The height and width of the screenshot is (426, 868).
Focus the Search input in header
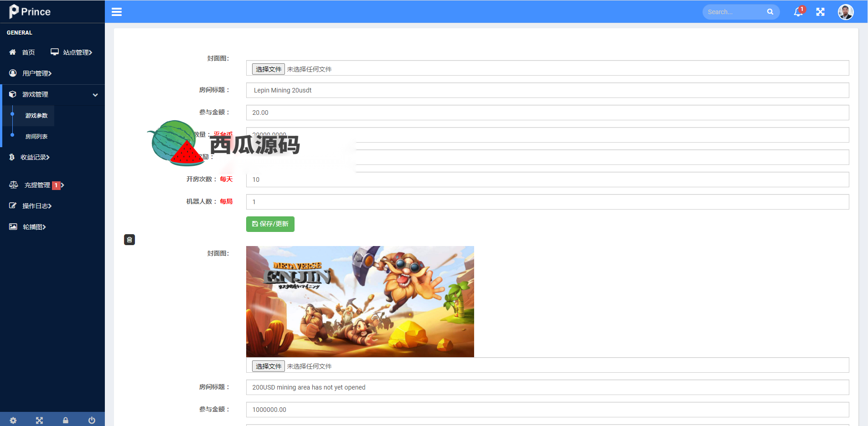[735, 12]
